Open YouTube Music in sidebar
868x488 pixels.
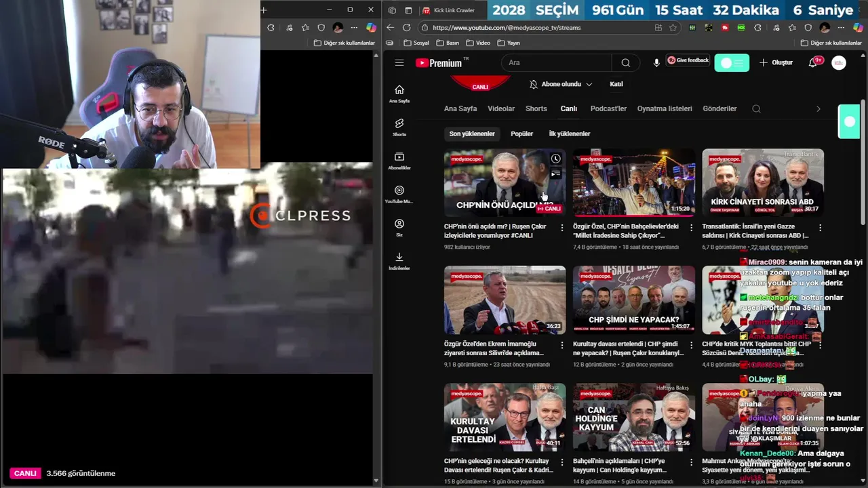tap(399, 195)
